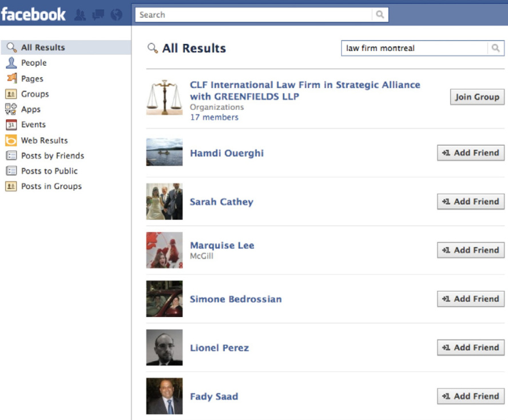508x420 pixels.
Task: Add Marquise Lee as friend
Action: (x=470, y=250)
